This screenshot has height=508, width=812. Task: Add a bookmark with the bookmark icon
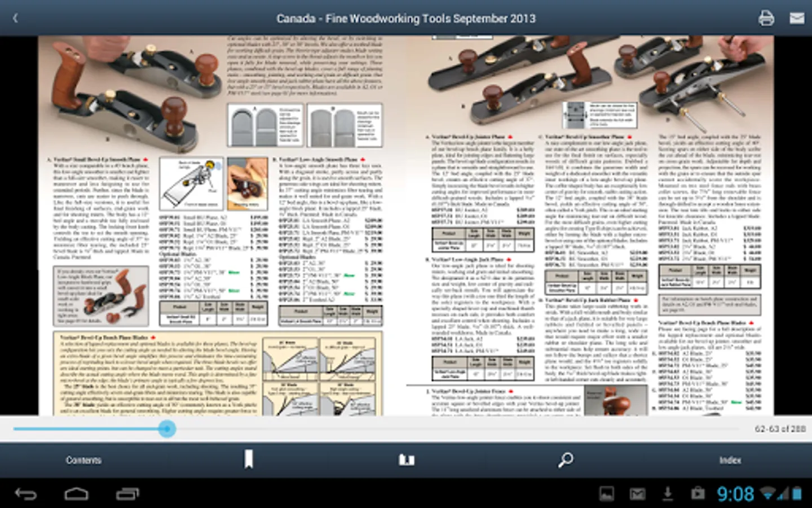248,459
